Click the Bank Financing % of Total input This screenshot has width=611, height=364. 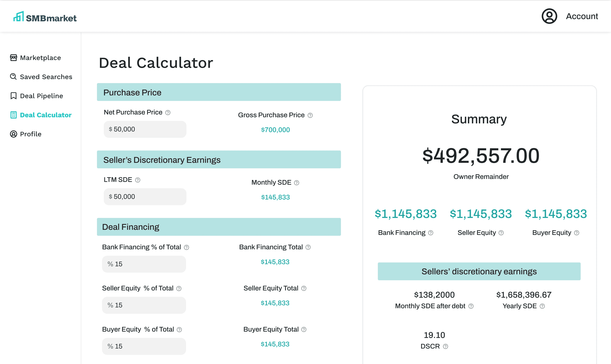coord(144,264)
